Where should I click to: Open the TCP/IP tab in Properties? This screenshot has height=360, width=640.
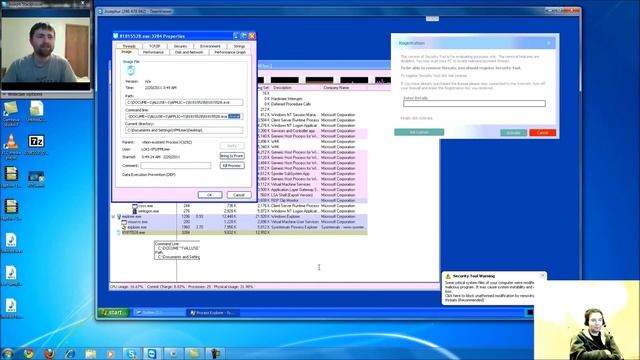pyautogui.click(x=154, y=46)
